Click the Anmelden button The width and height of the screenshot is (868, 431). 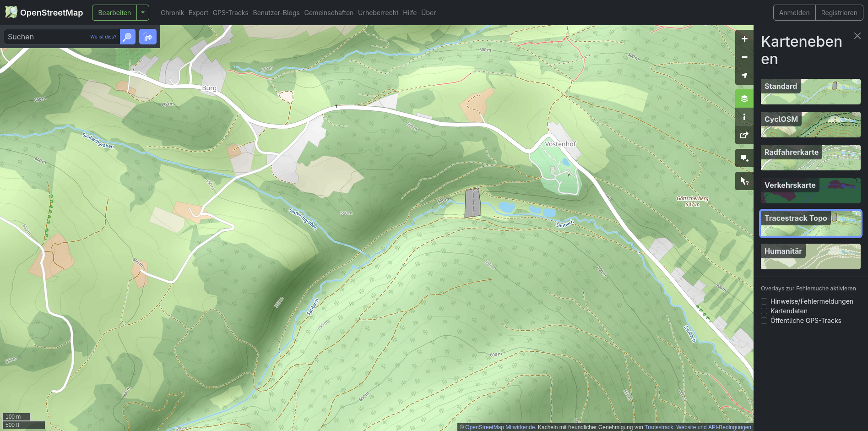coord(794,13)
